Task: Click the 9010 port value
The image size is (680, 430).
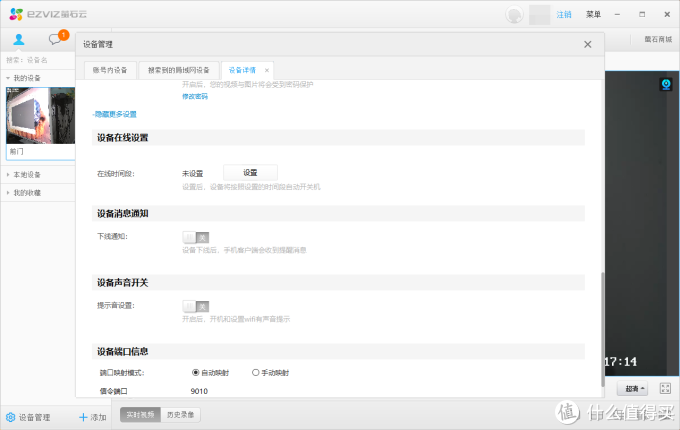Action: (x=199, y=391)
